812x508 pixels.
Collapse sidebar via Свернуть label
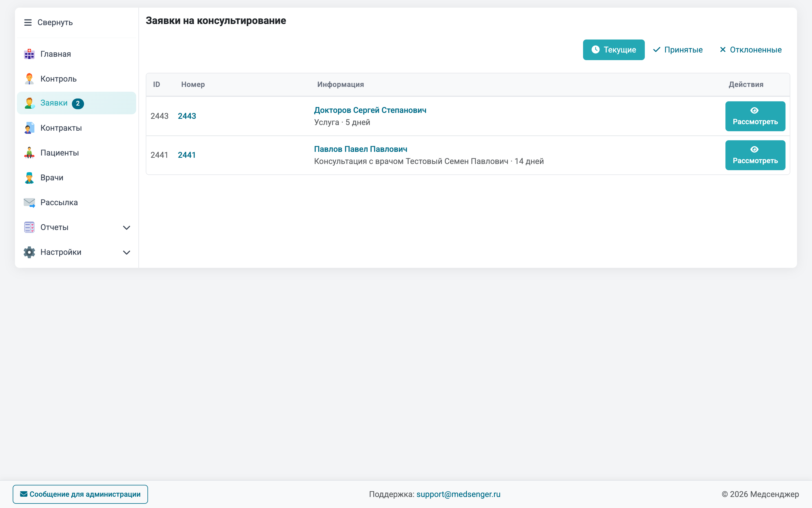[55, 23]
